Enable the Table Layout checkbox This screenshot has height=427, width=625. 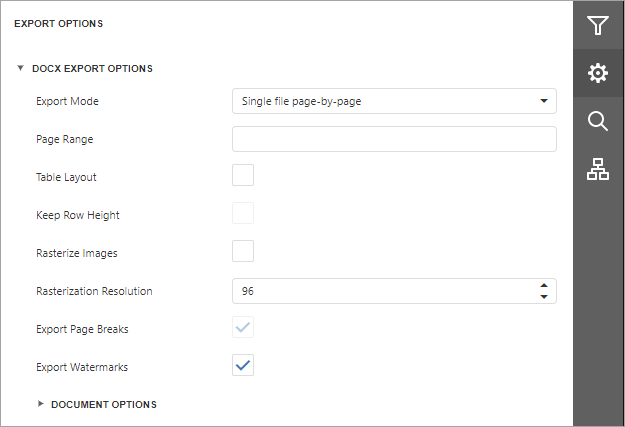tap(243, 176)
